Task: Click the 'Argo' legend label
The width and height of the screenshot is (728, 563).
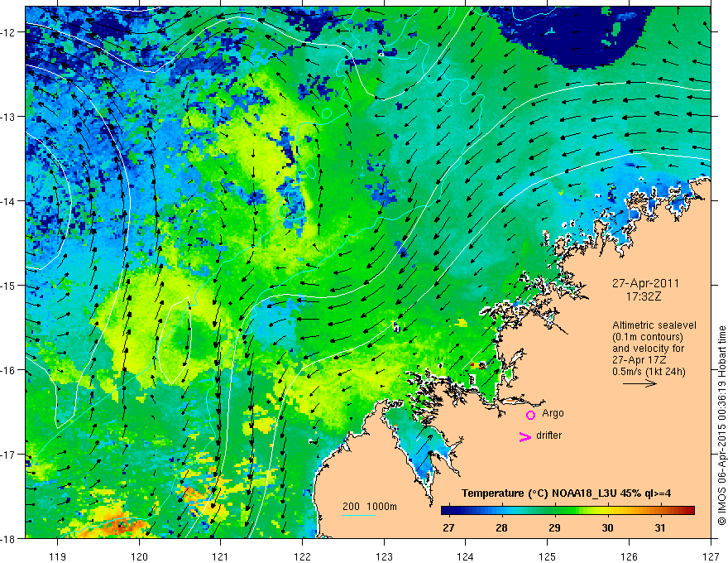Action: (x=553, y=413)
